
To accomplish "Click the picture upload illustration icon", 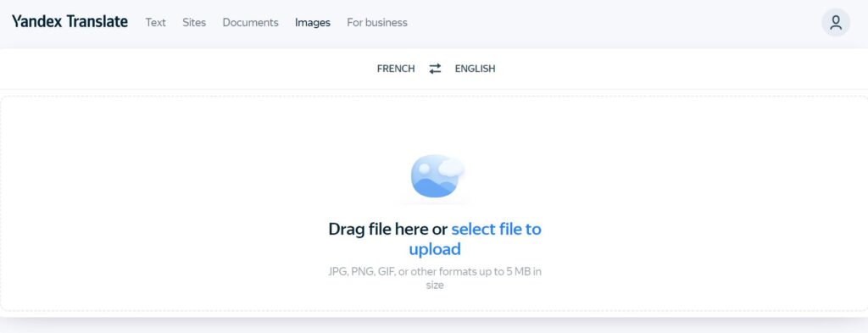I will coord(437,176).
